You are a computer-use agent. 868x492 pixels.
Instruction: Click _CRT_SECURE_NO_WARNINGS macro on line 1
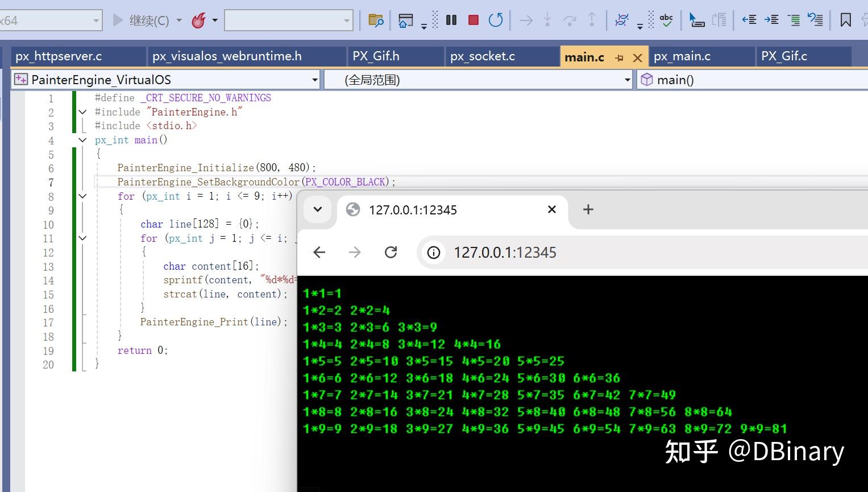click(206, 98)
